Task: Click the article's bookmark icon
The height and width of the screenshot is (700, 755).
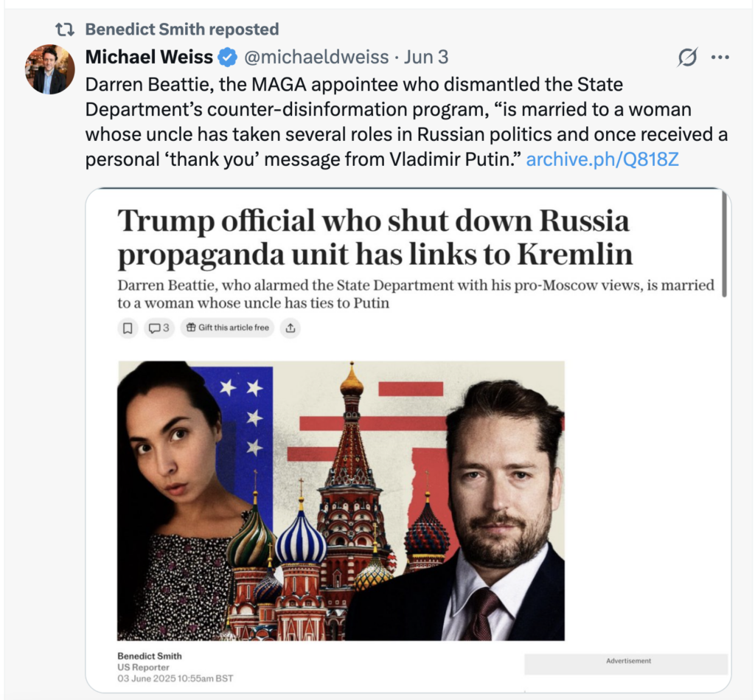Action: [x=128, y=328]
